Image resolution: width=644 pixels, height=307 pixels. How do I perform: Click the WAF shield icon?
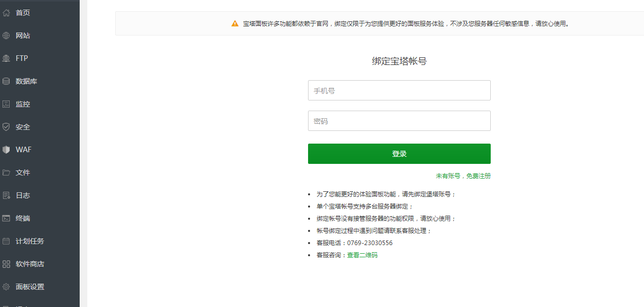pos(6,150)
